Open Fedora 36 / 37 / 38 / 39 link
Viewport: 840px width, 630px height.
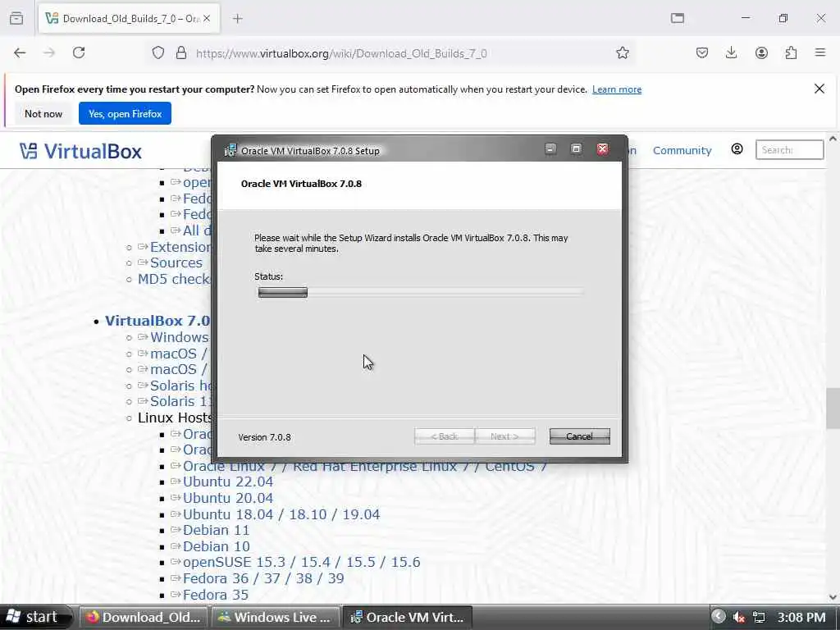pyautogui.click(x=263, y=578)
